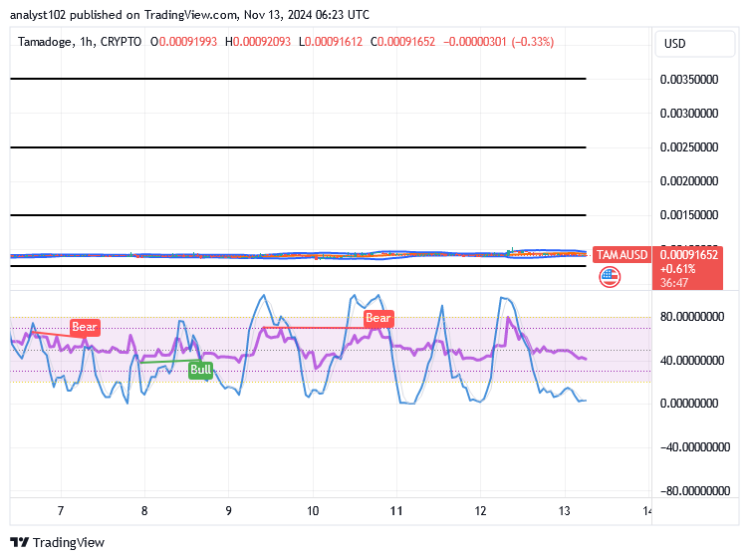Open the USD currency selector
749x560 pixels.
pos(694,44)
